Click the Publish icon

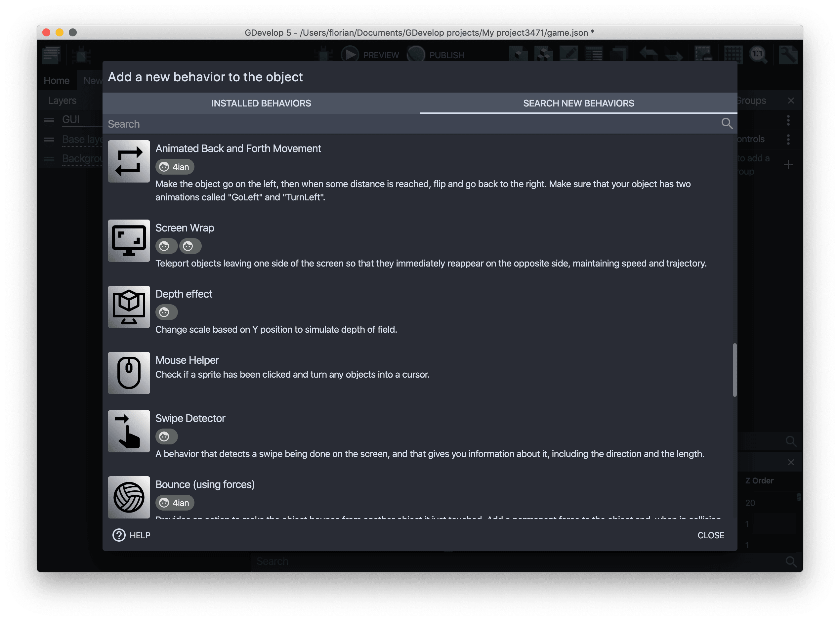[415, 55]
